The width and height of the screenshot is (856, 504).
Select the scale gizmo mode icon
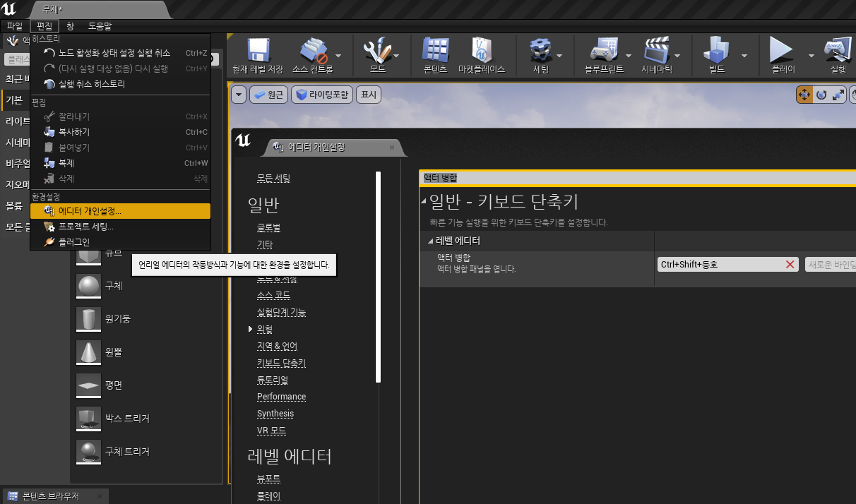[838, 95]
